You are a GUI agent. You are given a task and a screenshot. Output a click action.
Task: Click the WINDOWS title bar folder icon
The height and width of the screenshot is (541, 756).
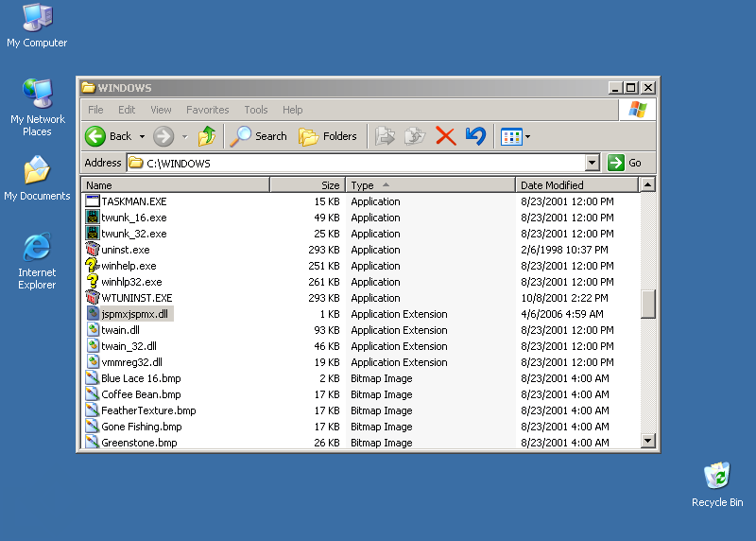click(x=88, y=87)
